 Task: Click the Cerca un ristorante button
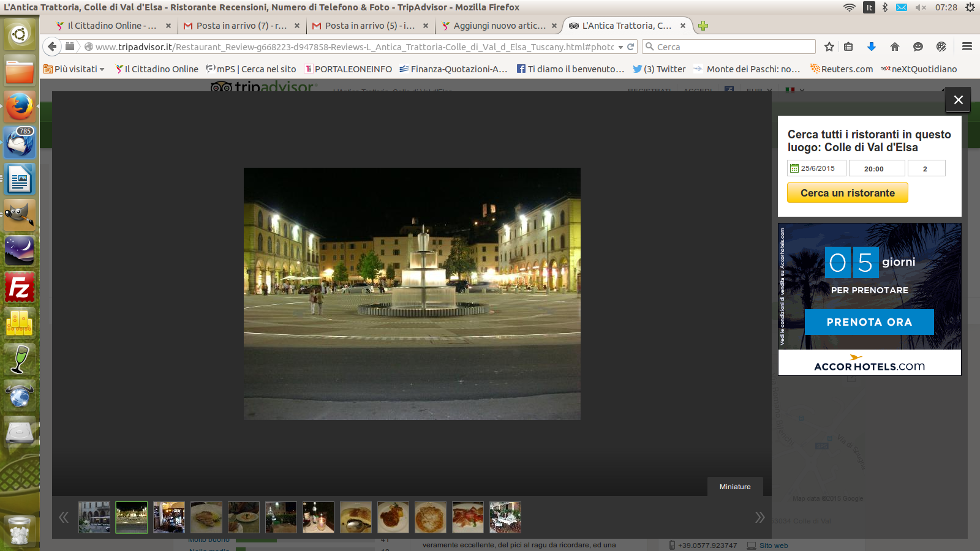tap(848, 193)
